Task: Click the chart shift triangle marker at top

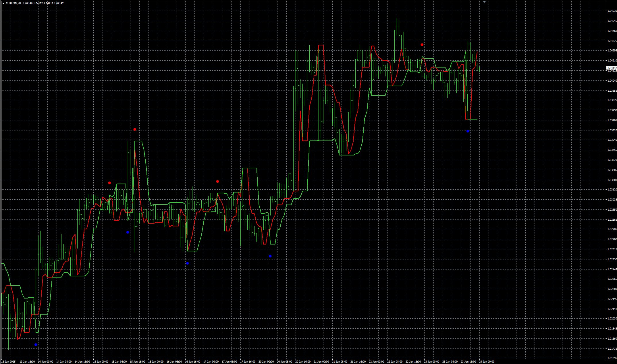Action: [x=484, y=2]
